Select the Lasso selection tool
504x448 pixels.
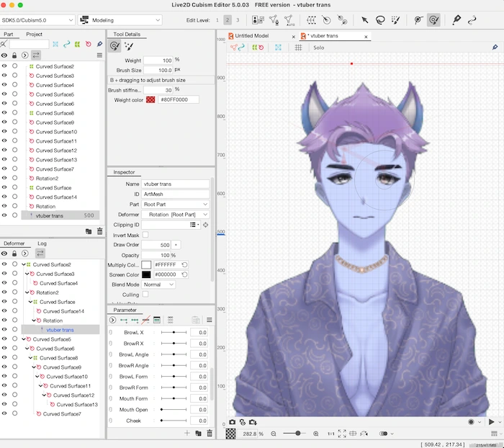tap(380, 20)
